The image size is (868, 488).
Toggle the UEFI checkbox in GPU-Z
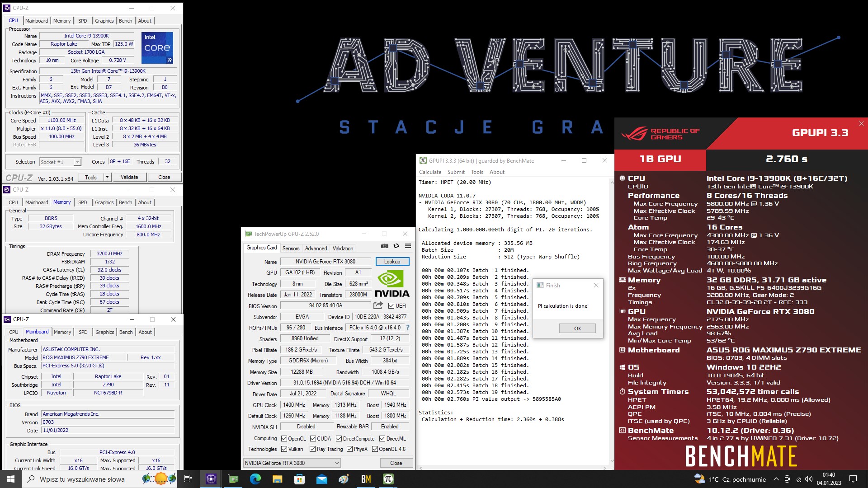(x=392, y=306)
